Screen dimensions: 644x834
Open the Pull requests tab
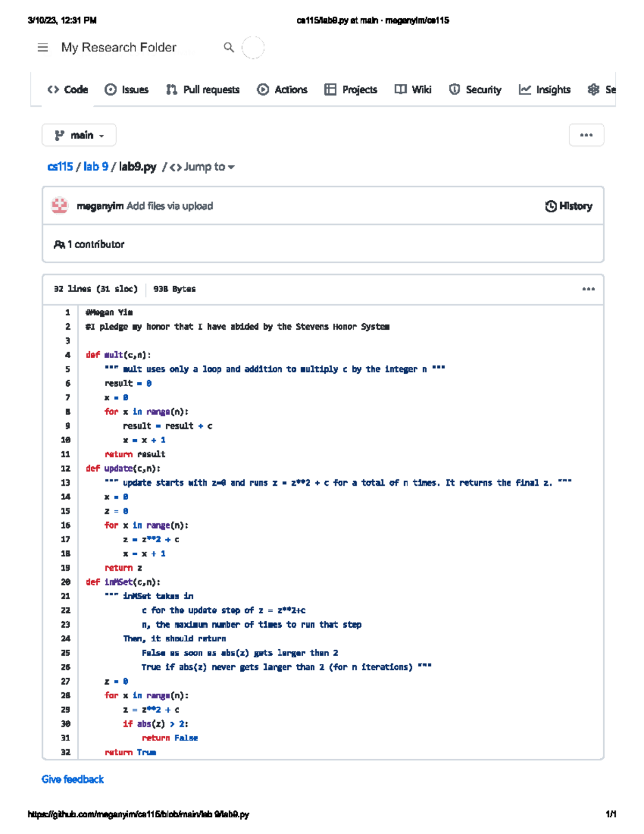203,90
